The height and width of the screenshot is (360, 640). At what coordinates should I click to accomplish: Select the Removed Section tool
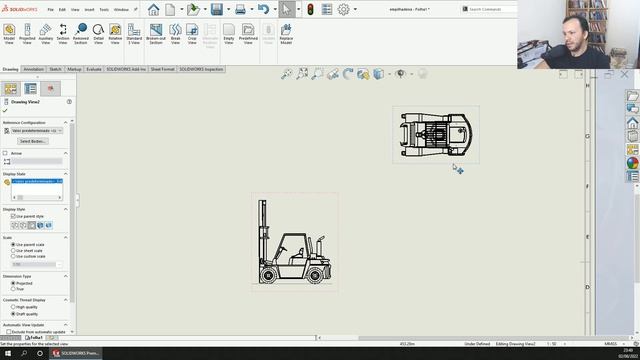(x=81, y=34)
